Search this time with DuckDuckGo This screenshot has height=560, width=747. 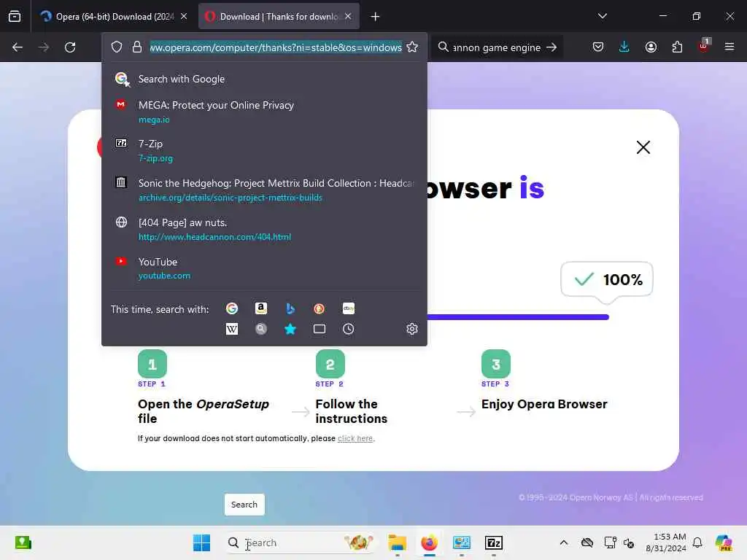point(320,308)
